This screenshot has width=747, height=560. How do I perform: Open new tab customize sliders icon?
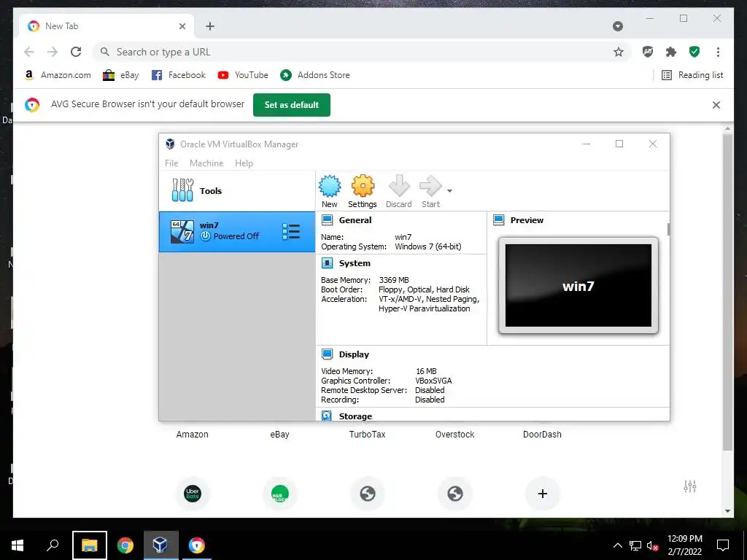[690, 486]
